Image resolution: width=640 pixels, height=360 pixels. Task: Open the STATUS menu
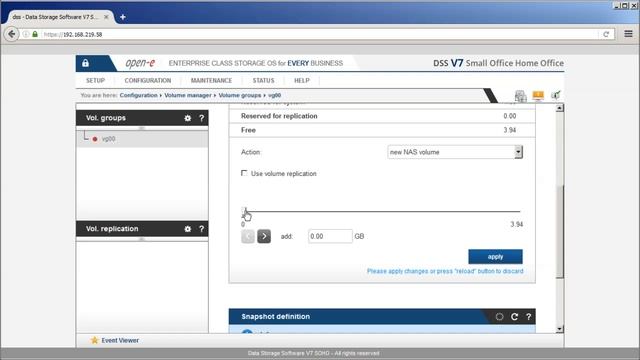coord(263,80)
